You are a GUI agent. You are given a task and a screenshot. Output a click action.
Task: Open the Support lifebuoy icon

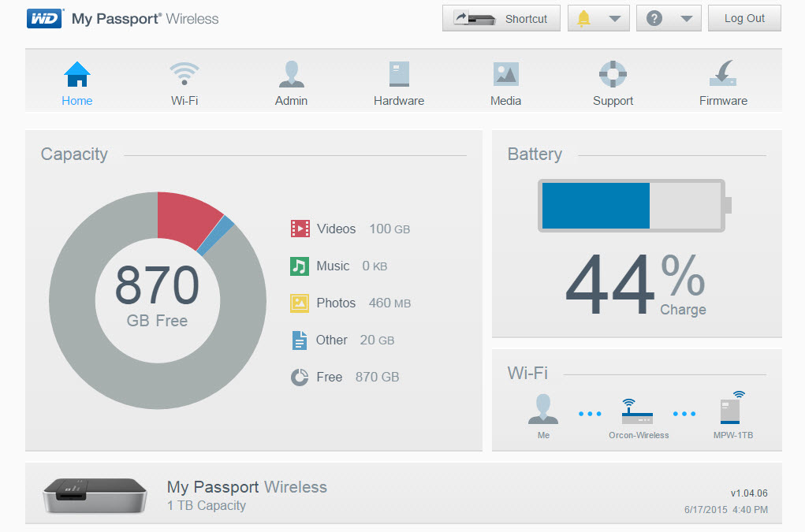pos(613,74)
